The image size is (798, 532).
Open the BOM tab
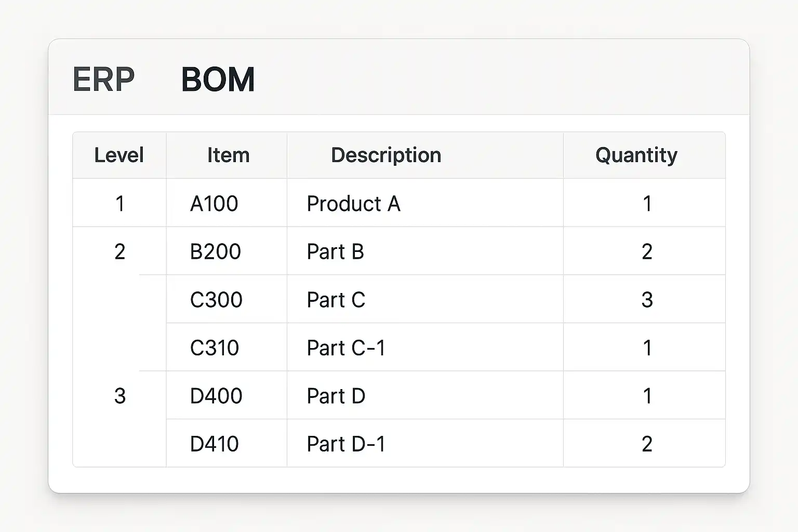point(218,79)
